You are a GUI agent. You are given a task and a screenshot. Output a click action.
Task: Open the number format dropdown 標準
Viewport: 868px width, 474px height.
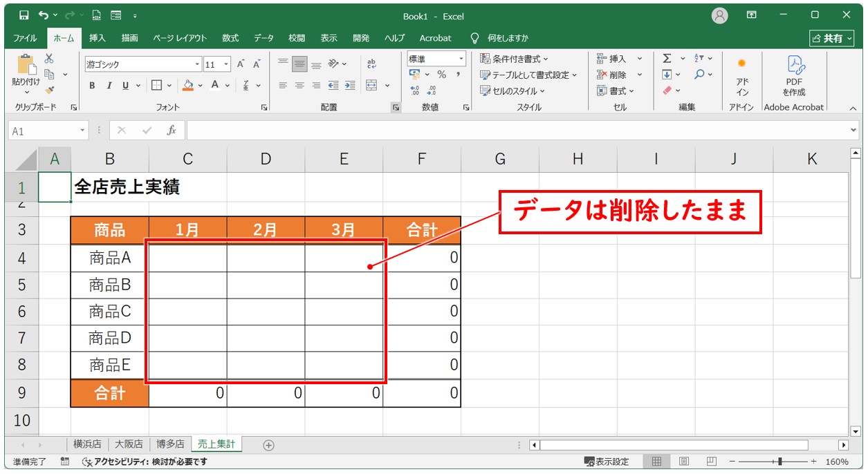click(436, 59)
